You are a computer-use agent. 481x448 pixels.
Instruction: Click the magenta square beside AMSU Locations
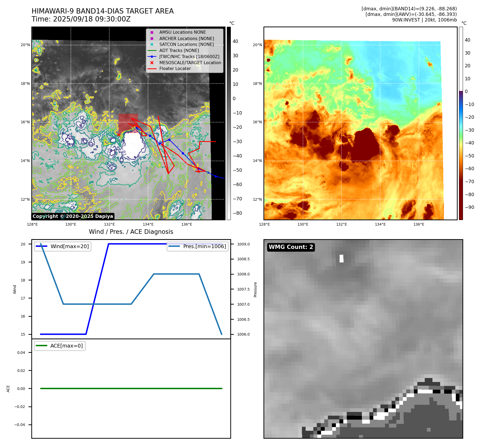pos(152,32)
